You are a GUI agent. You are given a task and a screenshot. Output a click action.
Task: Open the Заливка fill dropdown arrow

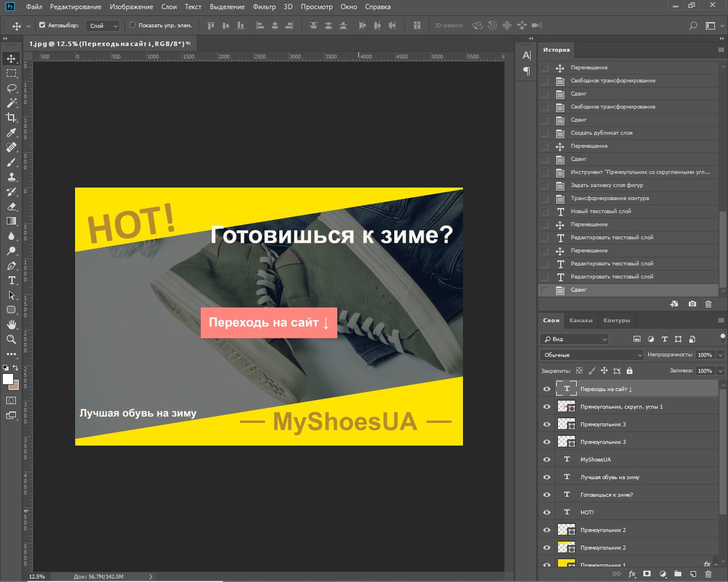pyautogui.click(x=721, y=371)
